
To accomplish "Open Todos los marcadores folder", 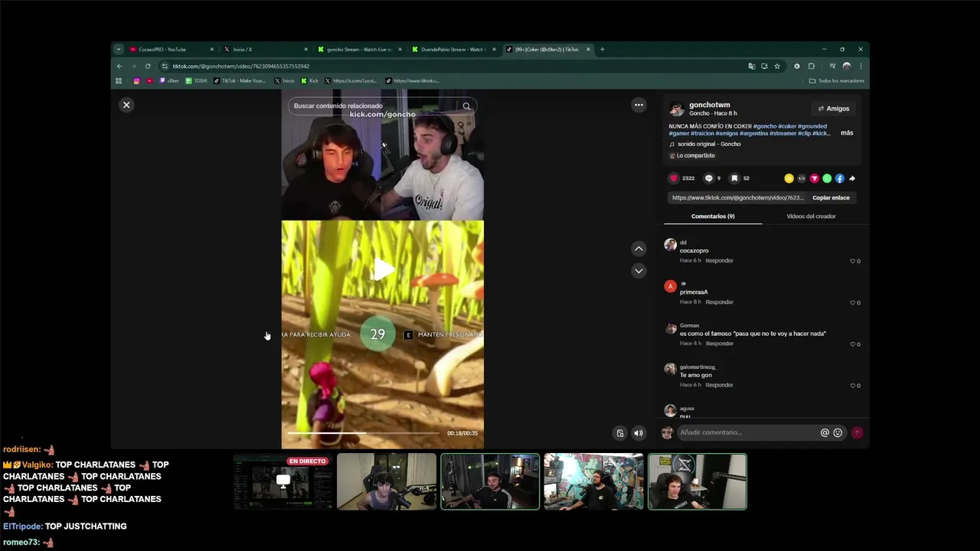I will click(837, 81).
